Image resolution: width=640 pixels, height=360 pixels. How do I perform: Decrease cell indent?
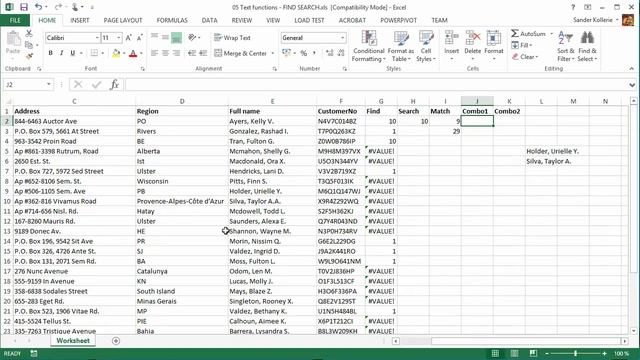pos(192,53)
